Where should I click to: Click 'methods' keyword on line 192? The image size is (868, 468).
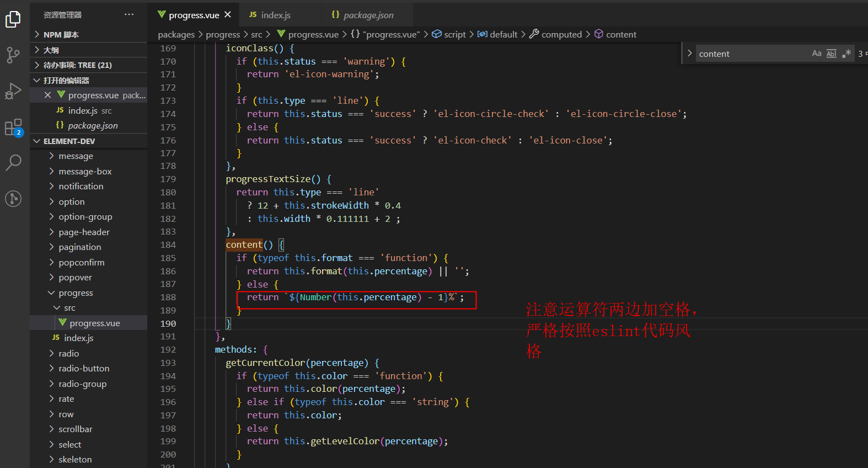click(233, 350)
